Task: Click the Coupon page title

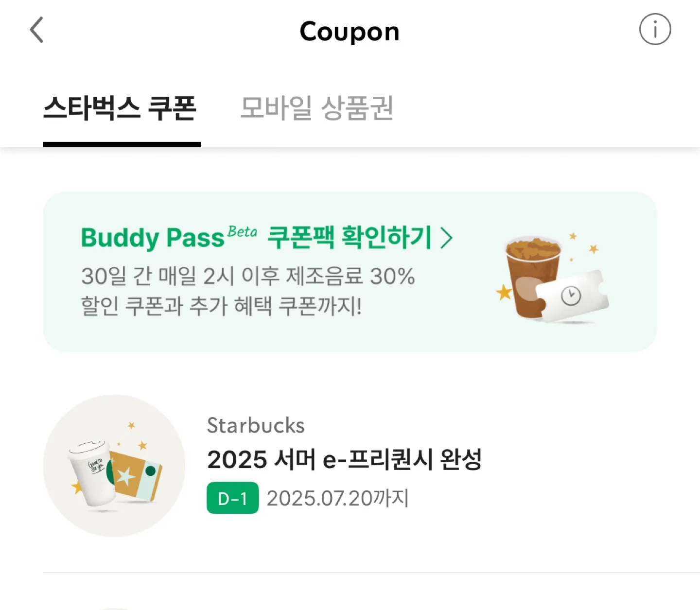Action: tap(350, 32)
